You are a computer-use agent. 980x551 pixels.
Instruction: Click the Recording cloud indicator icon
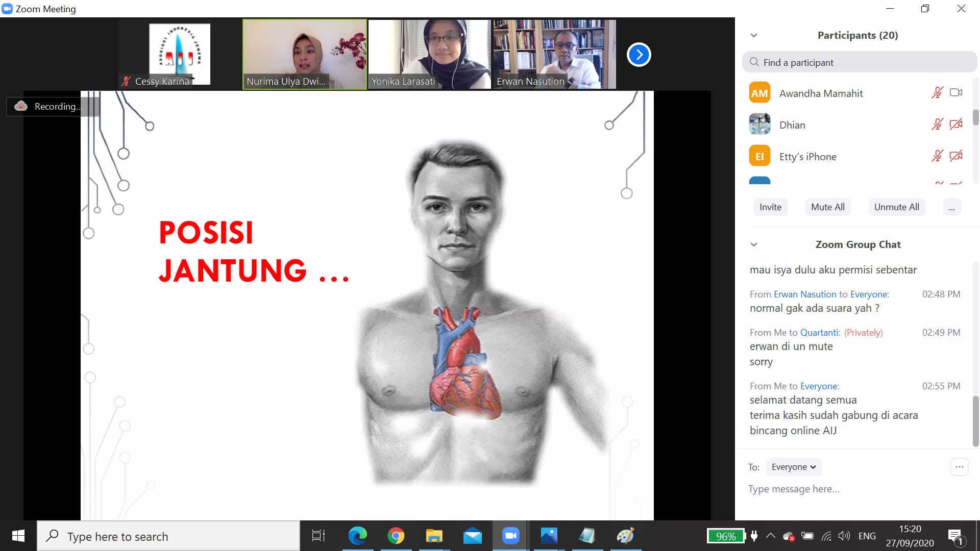coord(21,106)
